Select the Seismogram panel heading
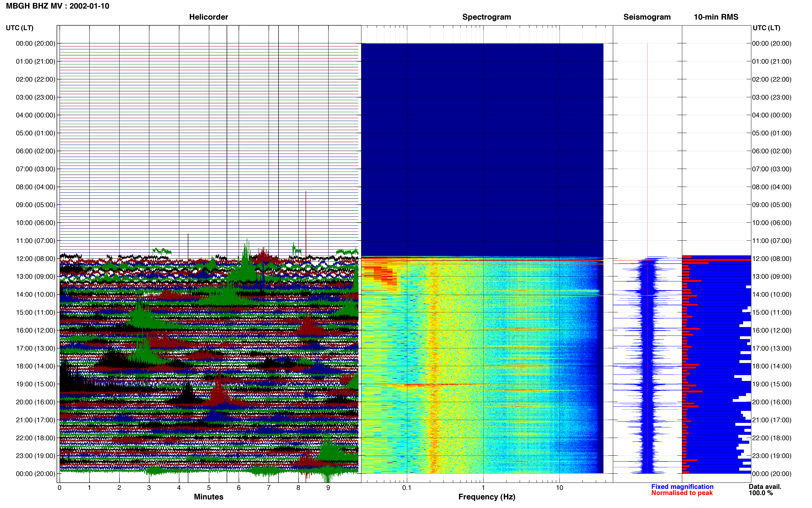 647,17
